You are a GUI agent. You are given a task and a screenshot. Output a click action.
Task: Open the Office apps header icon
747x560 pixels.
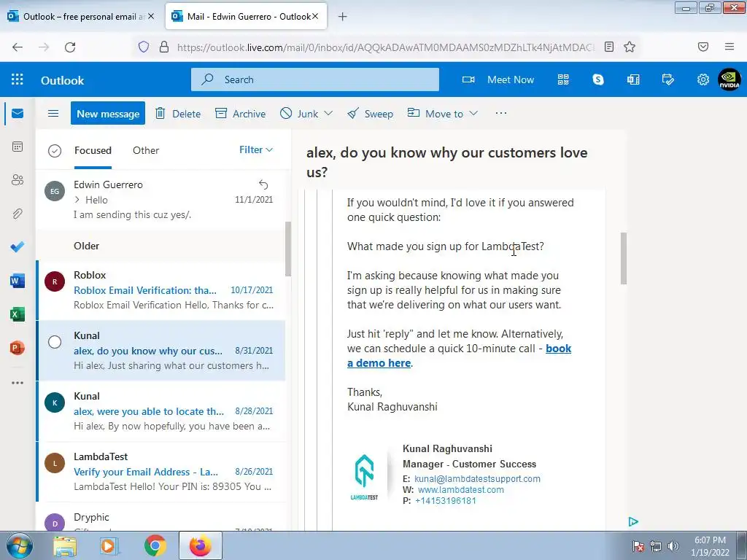633,79
